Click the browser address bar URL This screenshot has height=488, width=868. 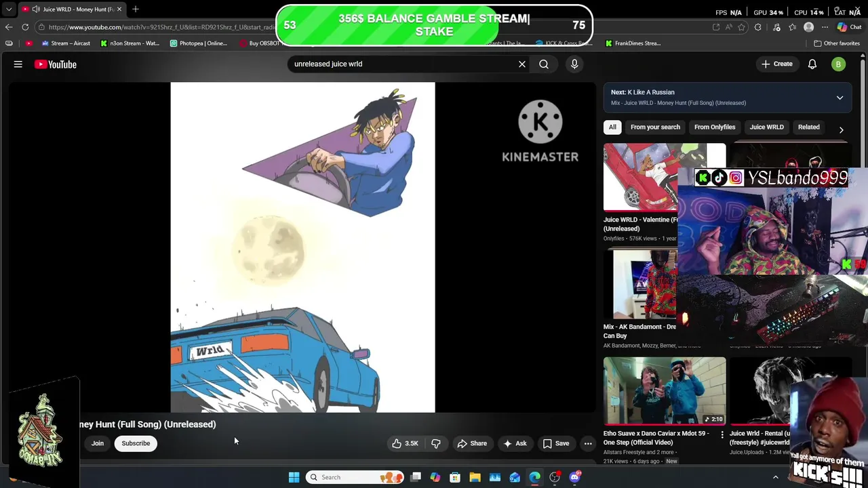[x=161, y=27]
